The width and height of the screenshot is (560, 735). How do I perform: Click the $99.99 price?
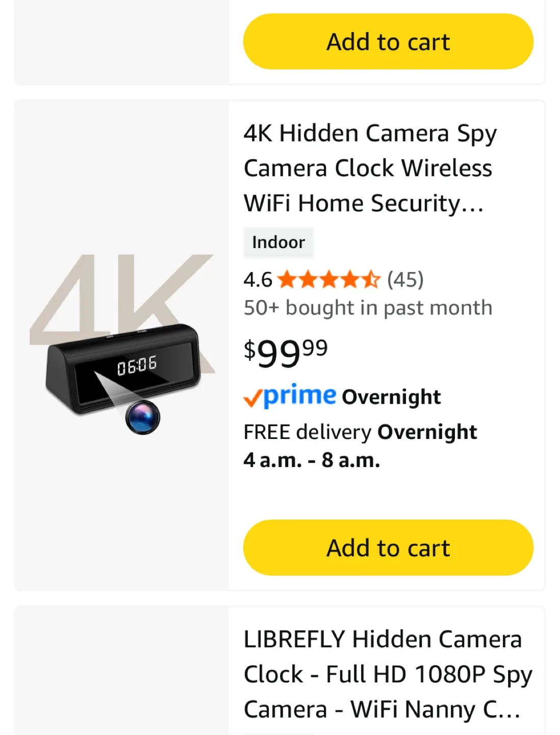[x=286, y=353]
